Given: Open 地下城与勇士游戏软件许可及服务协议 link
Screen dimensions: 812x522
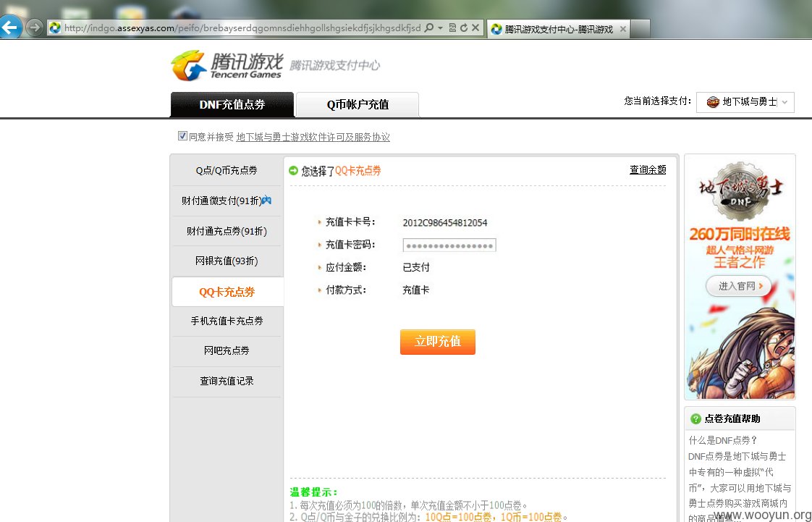Looking at the screenshot, I should click(x=313, y=138).
